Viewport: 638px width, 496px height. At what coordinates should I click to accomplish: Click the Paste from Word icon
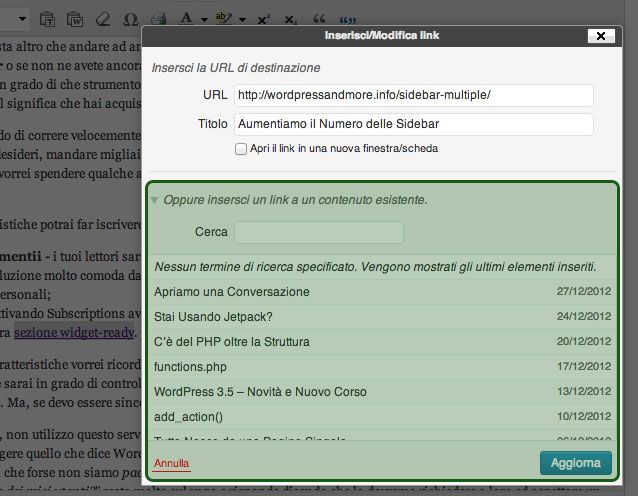(76, 18)
